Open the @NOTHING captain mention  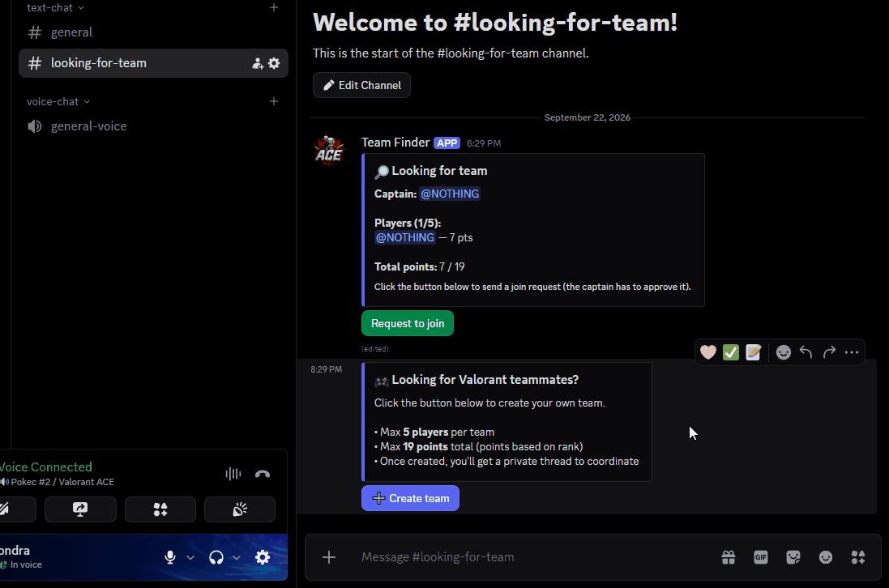point(450,194)
